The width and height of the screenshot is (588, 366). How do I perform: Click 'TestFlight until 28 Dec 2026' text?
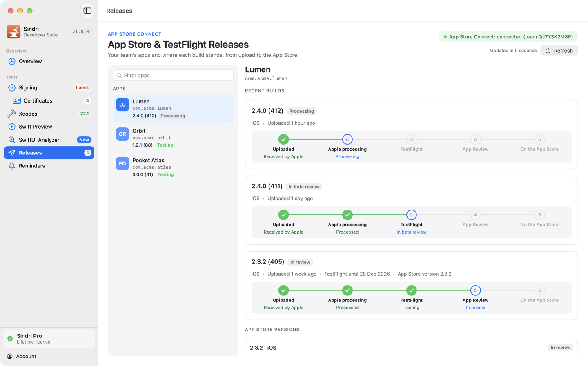pos(357,274)
